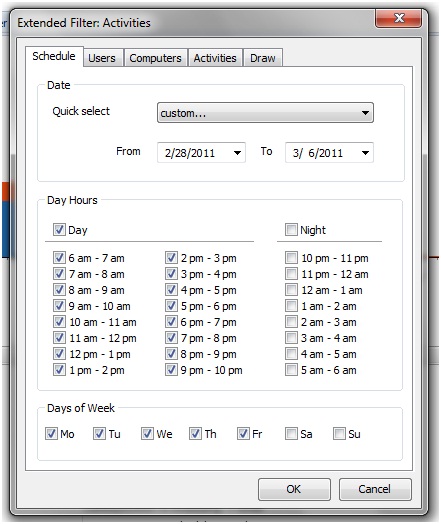Toggle the 9 pm - 10 pm checkbox
This screenshot has height=524, width=441.
pyautogui.click(x=171, y=370)
